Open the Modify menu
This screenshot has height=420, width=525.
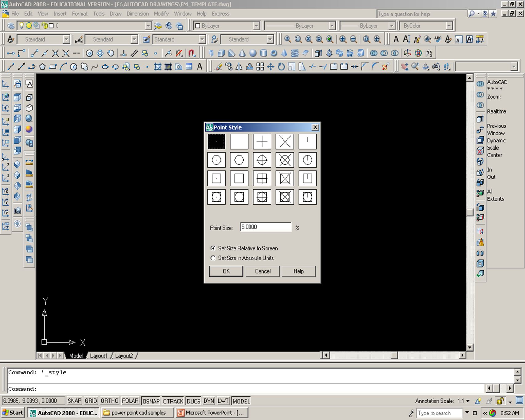coord(161,14)
